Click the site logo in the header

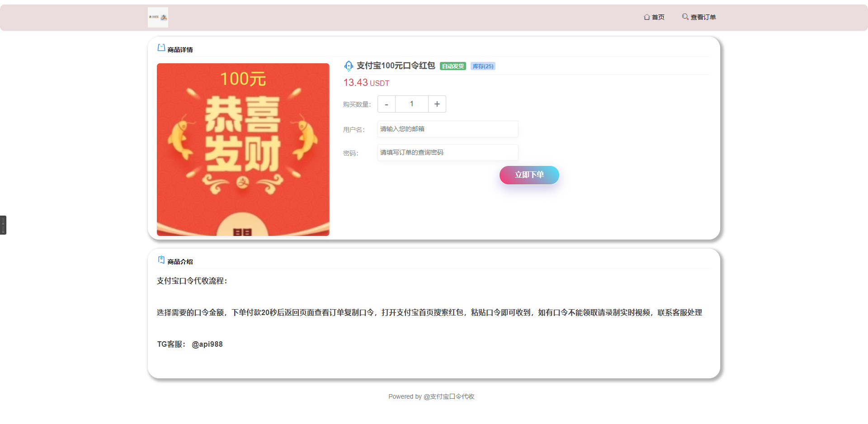(x=158, y=17)
